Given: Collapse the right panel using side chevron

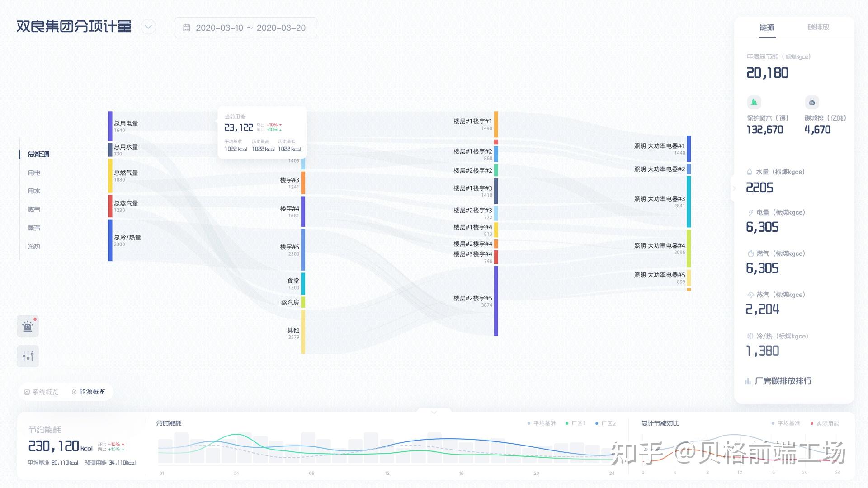Looking at the screenshot, I should (x=734, y=188).
